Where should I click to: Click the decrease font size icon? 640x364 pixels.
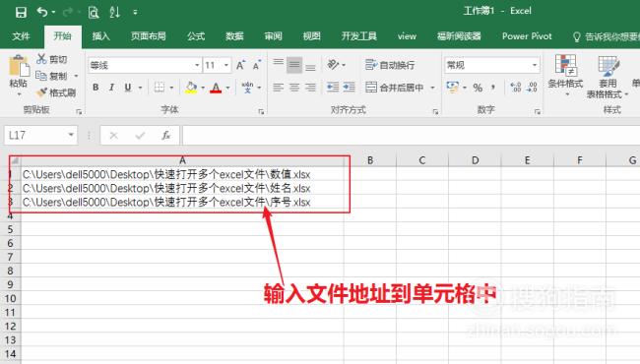pyautogui.click(x=257, y=65)
